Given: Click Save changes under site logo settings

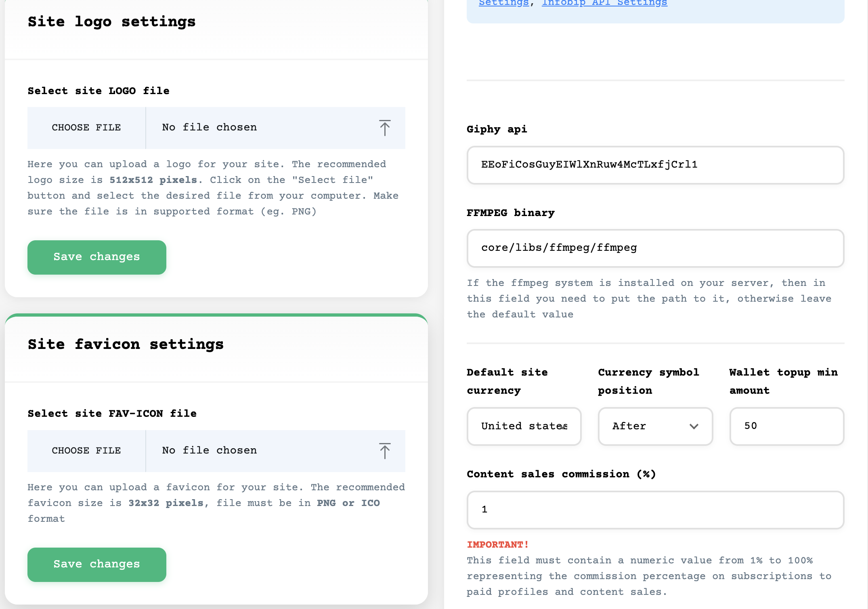Looking at the screenshot, I should tap(96, 257).
